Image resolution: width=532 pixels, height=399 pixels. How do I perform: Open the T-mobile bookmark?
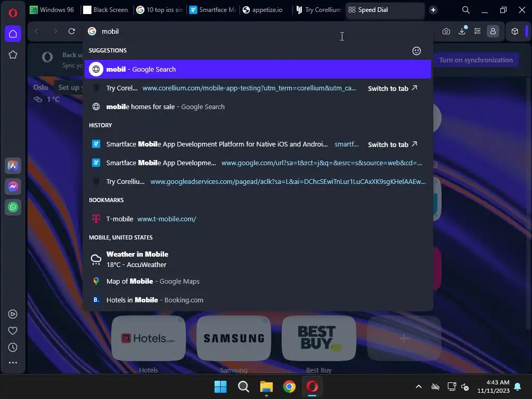[x=258, y=219]
